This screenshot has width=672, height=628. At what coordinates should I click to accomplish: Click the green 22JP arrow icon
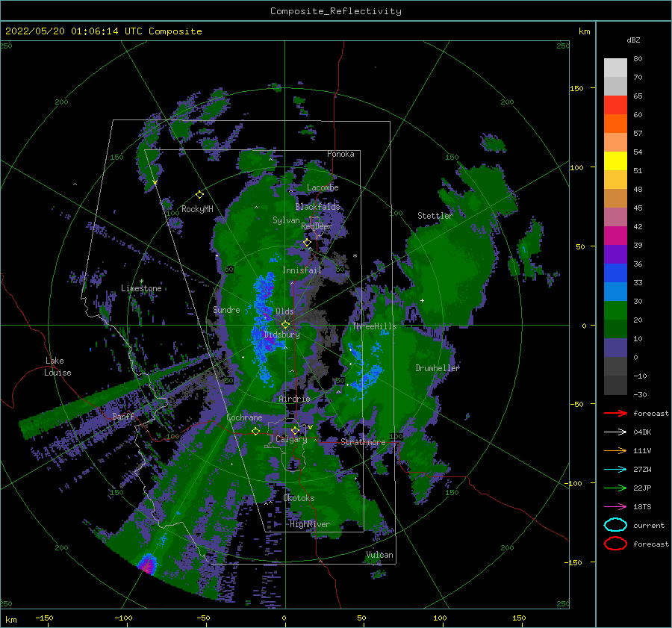(615, 488)
